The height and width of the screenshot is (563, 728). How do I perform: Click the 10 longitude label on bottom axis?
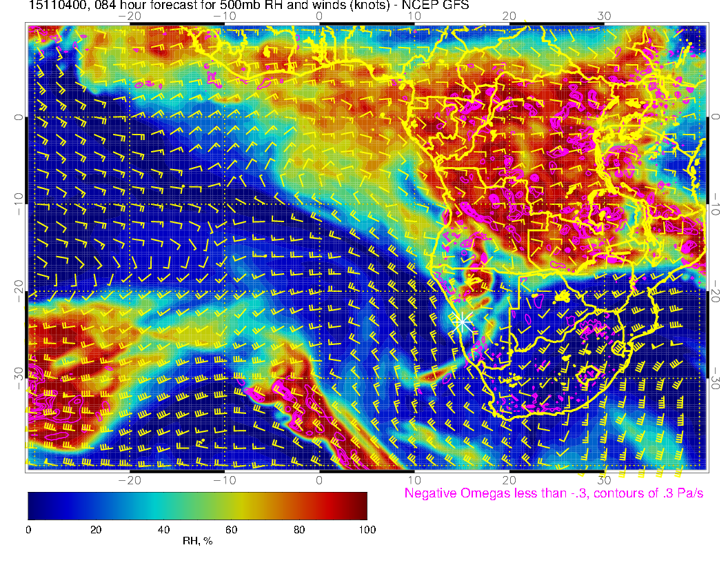pyautogui.click(x=414, y=480)
